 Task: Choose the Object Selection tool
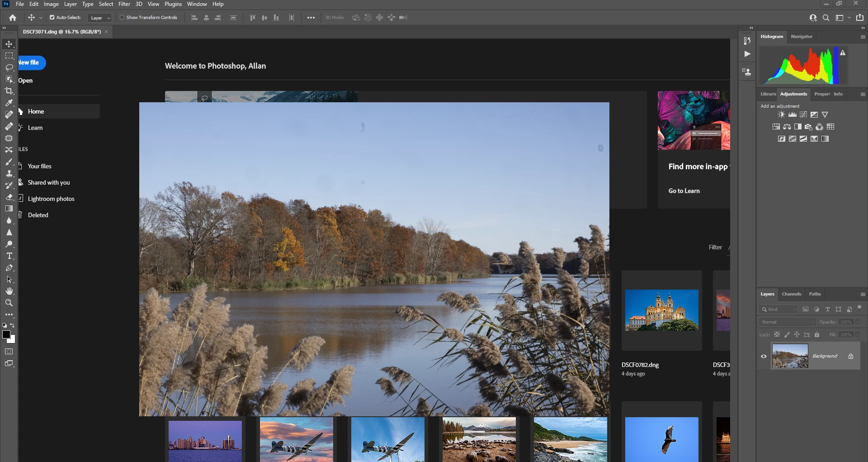9,79
